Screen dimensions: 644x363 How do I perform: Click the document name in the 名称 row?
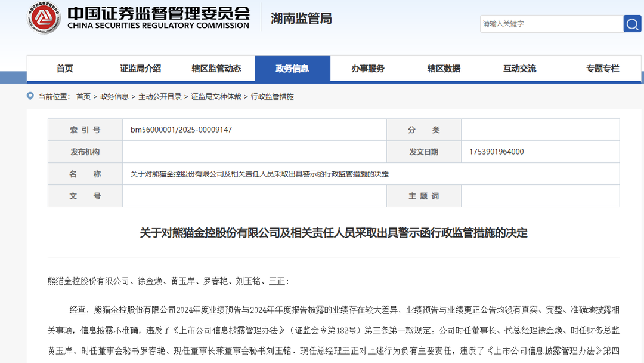259,174
